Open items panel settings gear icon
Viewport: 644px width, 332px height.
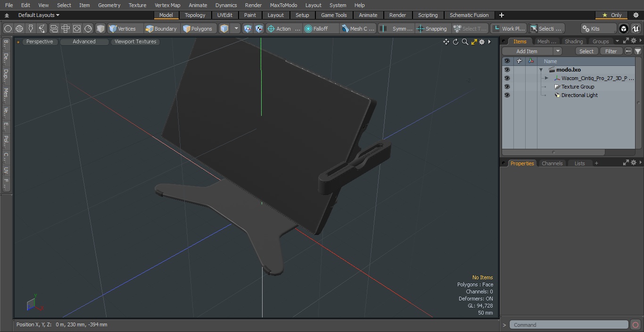click(x=634, y=41)
